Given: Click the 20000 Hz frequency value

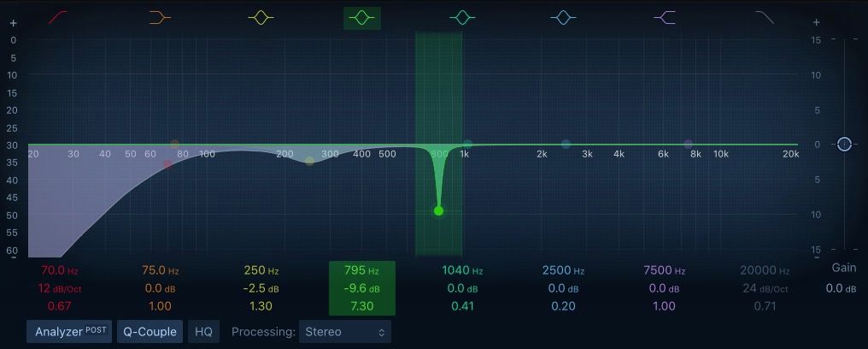Looking at the screenshot, I should 765,271.
